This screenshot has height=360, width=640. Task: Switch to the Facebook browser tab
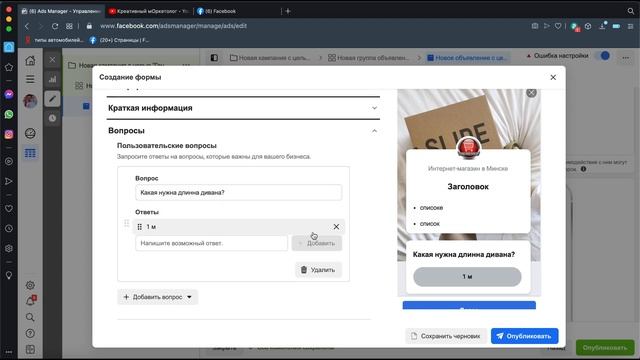point(237,11)
